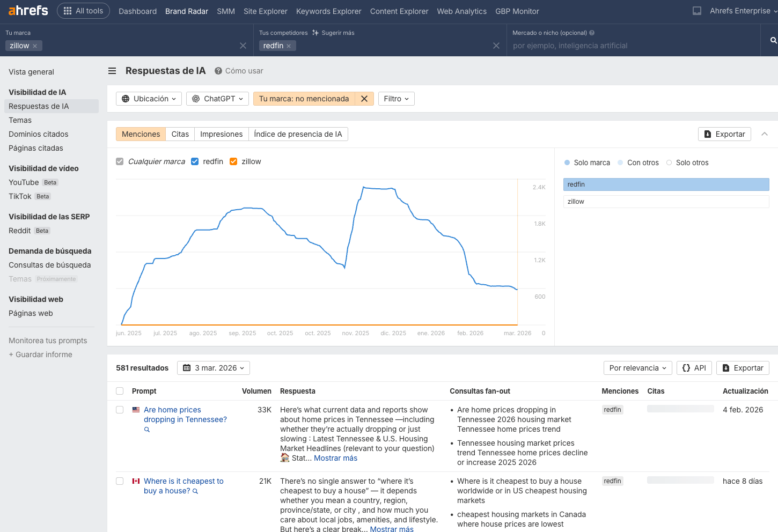
Task: Click the Ahrefs logo
Action: pyautogui.click(x=28, y=11)
